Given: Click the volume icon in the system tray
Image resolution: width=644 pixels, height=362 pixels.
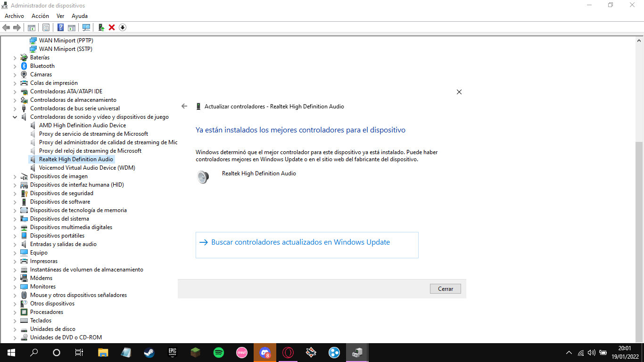Looking at the screenshot, I should 592,353.
